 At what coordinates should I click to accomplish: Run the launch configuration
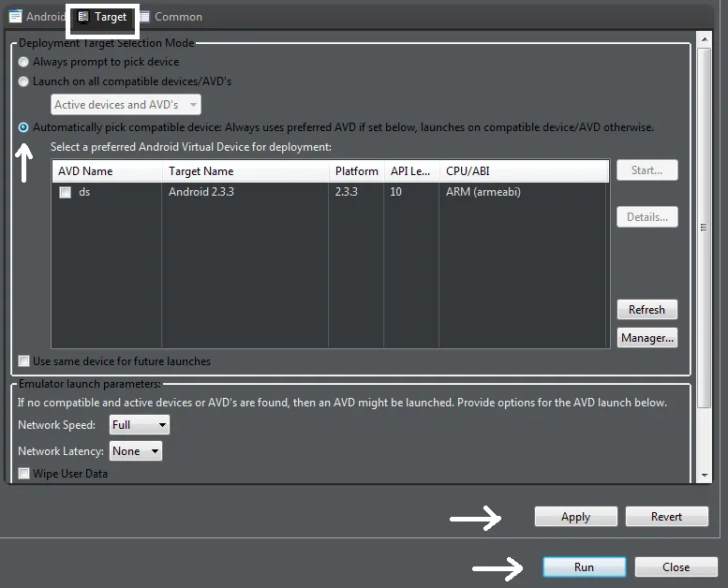point(584,567)
